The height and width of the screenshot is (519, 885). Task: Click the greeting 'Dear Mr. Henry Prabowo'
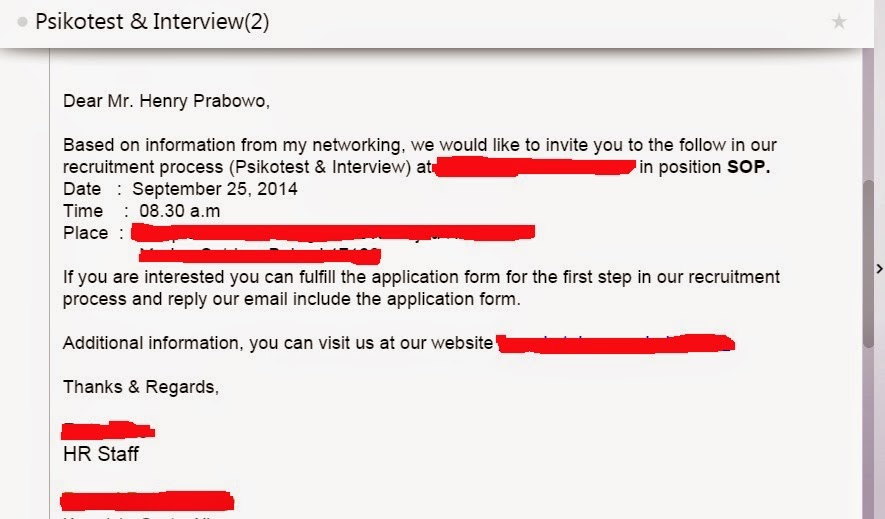click(166, 101)
